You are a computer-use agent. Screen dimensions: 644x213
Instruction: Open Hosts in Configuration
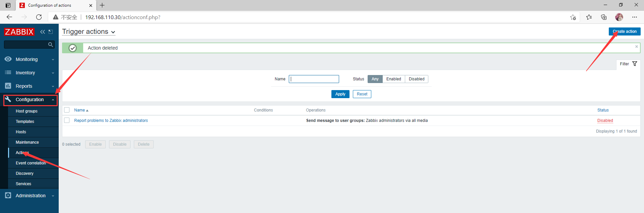21,132
